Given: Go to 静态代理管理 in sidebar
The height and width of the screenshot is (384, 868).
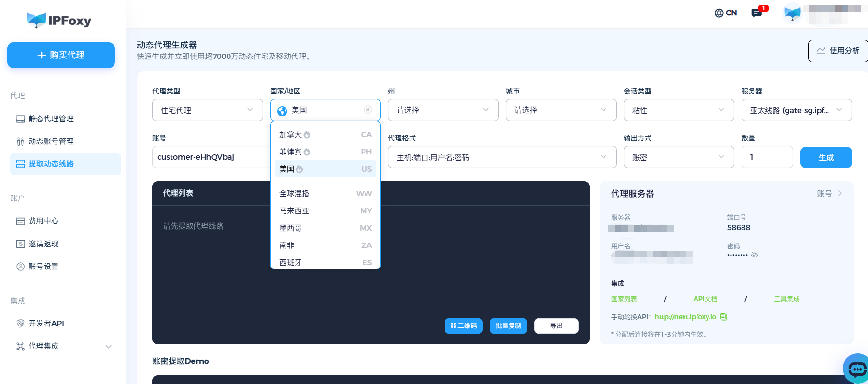Looking at the screenshot, I should click(x=66, y=119).
